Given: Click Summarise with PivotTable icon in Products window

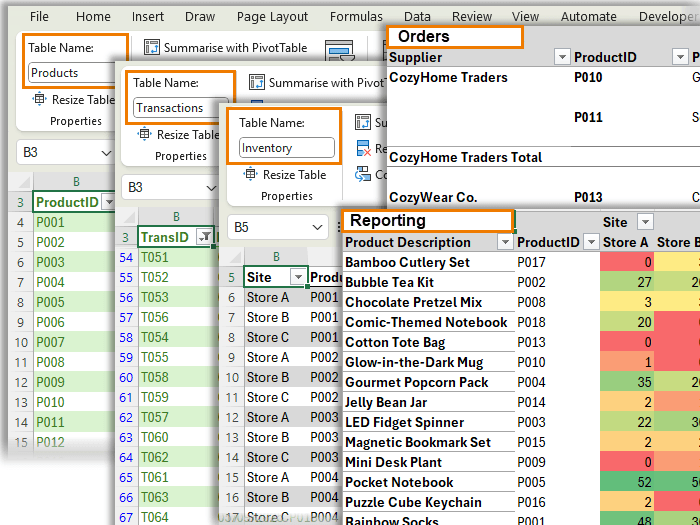Looking at the screenshot, I should click(152, 47).
